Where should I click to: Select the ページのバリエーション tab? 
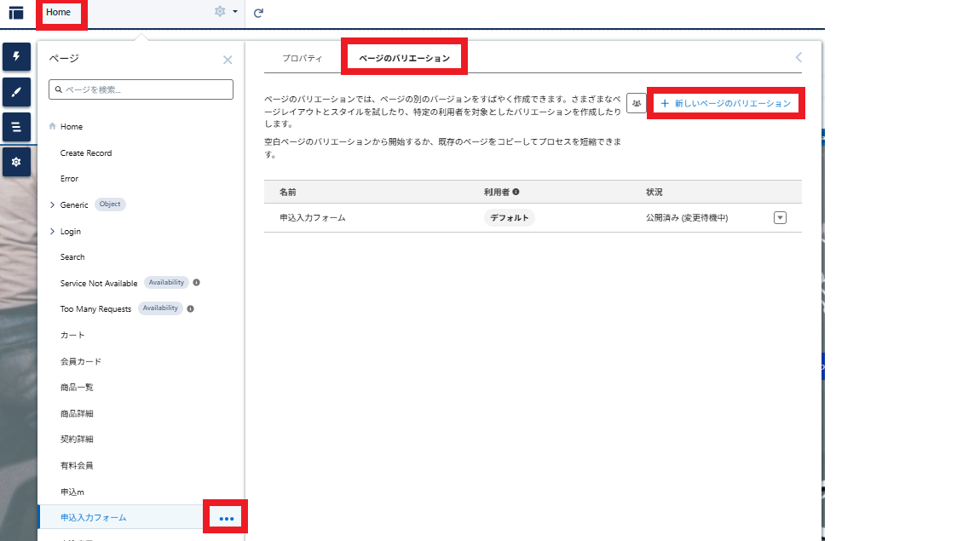(404, 58)
